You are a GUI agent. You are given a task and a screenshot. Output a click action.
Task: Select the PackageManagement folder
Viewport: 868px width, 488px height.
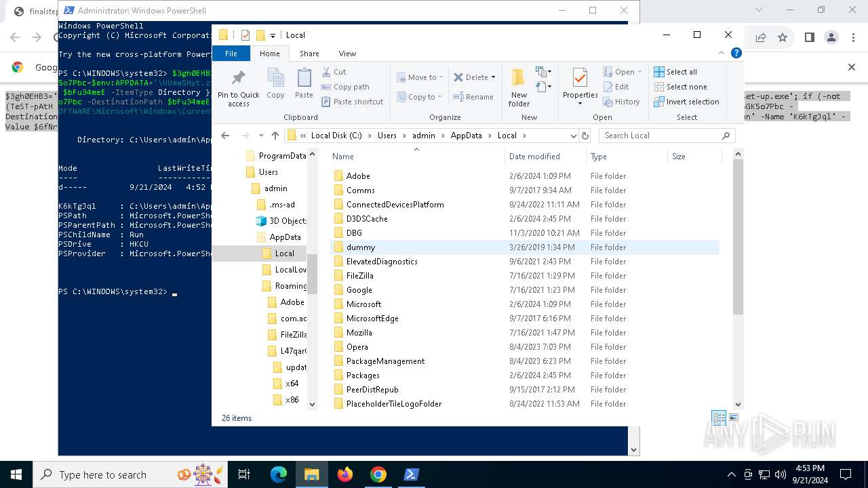pyautogui.click(x=385, y=361)
